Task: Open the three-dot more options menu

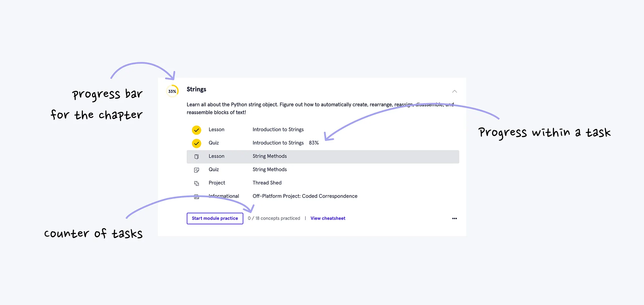Action: [454, 219]
